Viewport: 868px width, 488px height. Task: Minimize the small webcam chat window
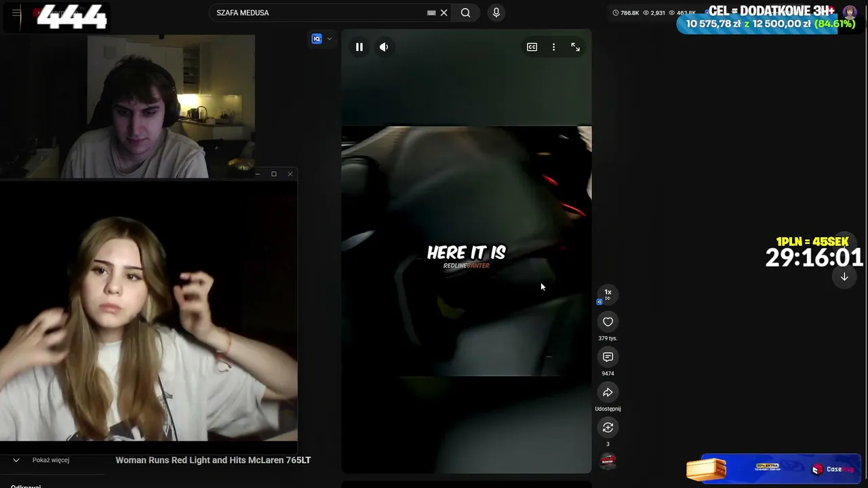pyautogui.click(x=258, y=174)
